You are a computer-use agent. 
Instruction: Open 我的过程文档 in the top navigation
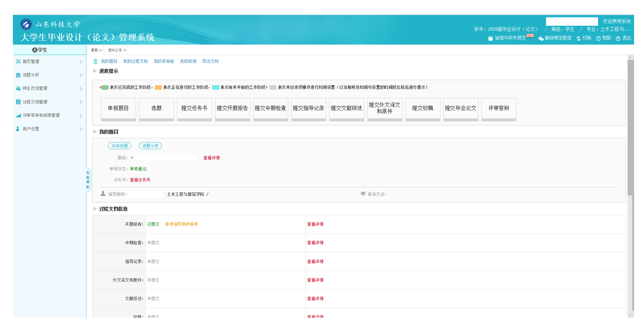pos(135,61)
